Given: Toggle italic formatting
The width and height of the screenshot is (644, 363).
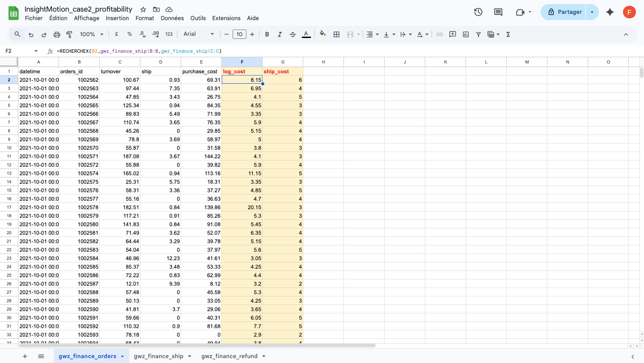Looking at the screenshot, I should [x=279, y=34].
